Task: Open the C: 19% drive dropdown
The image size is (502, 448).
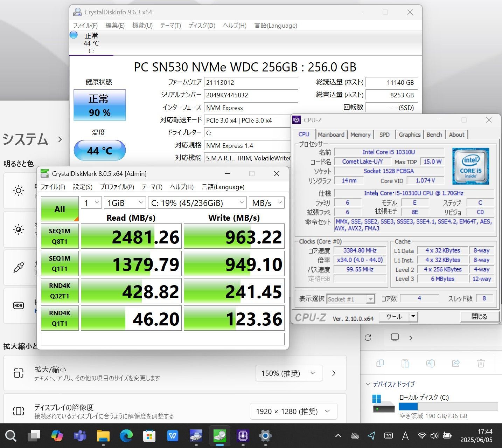Action: pyautogui.click(x=197, y=202)
